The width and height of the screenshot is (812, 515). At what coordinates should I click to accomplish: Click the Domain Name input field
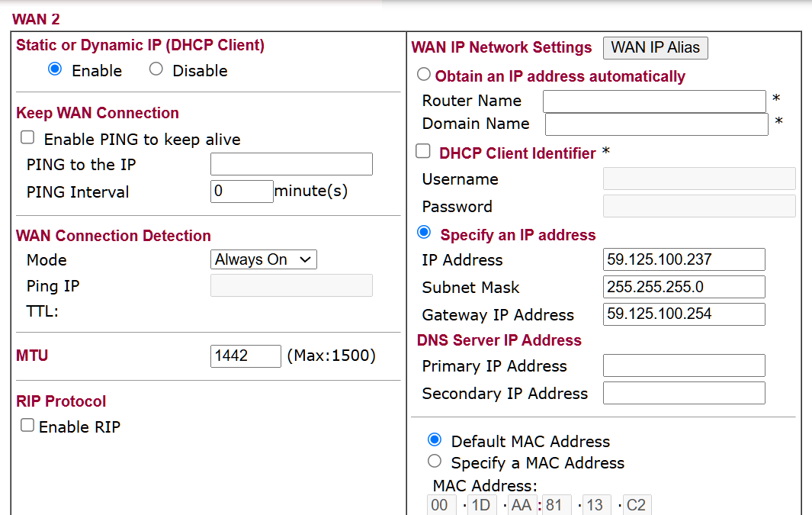click(x=656, y=124)
